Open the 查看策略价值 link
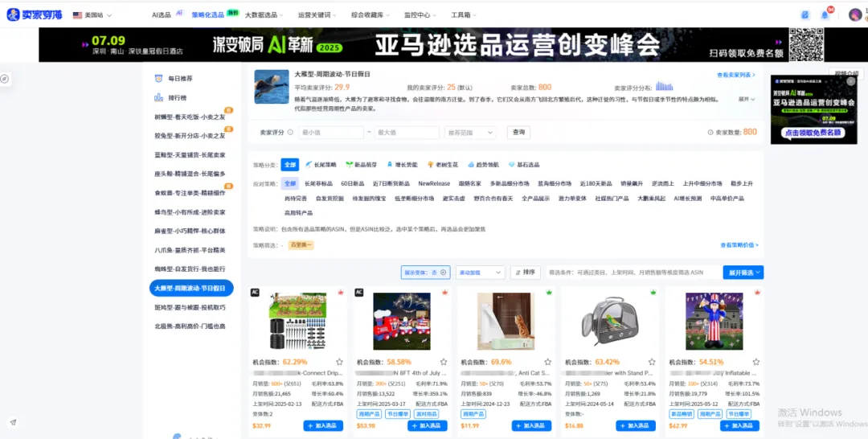The width and height of the screenshot is (868, 439). (x=739, y=244)
